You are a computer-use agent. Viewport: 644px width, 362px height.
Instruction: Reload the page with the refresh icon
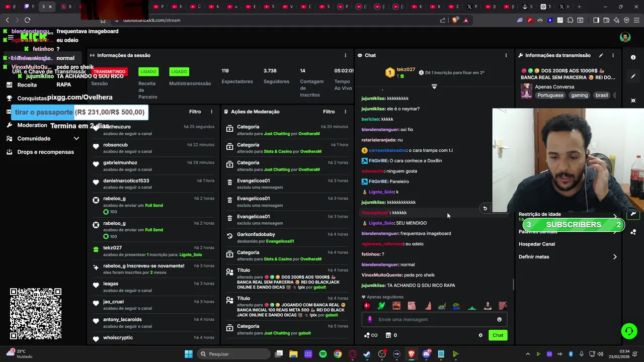27,20
